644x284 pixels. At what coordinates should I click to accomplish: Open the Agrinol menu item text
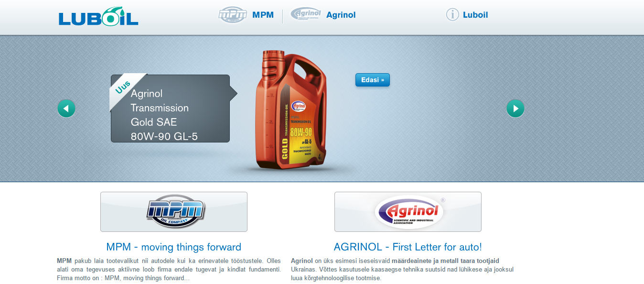tap(341, 15)
